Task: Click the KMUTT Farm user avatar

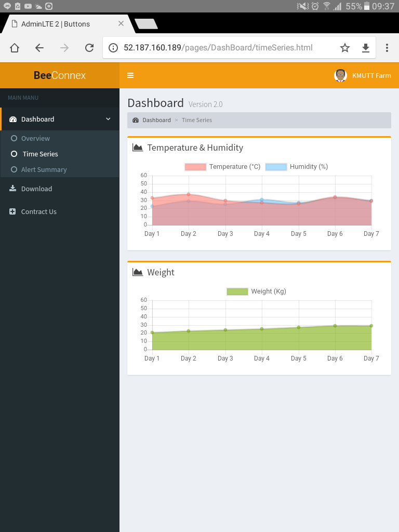Action: 340,75
